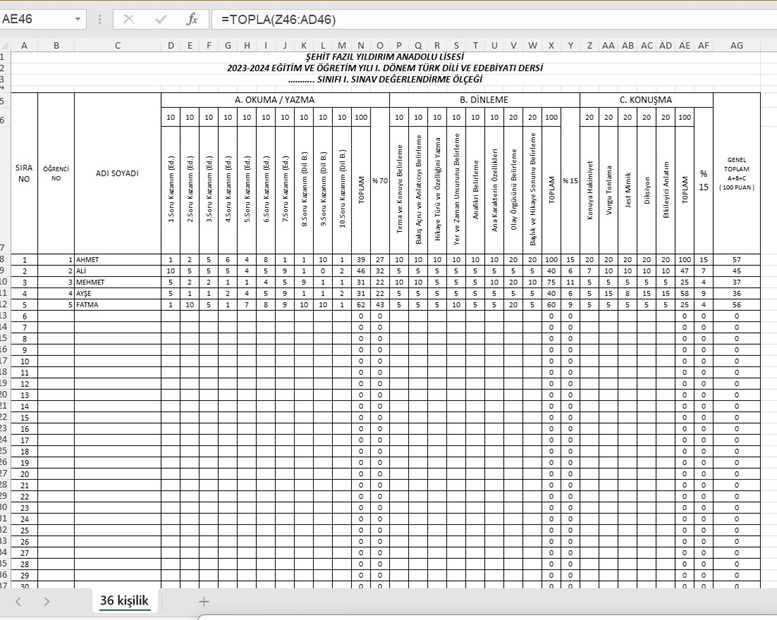Screen dimensions: 777x620
Task: Click the 'ÖĞRENCİ NO' header cell
Action: [56, 173]
